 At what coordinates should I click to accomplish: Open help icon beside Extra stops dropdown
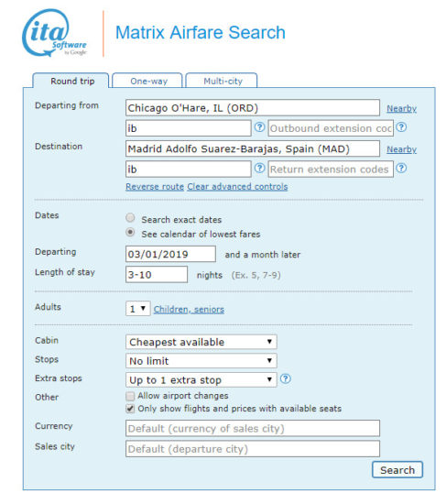(x=286, y=379)
